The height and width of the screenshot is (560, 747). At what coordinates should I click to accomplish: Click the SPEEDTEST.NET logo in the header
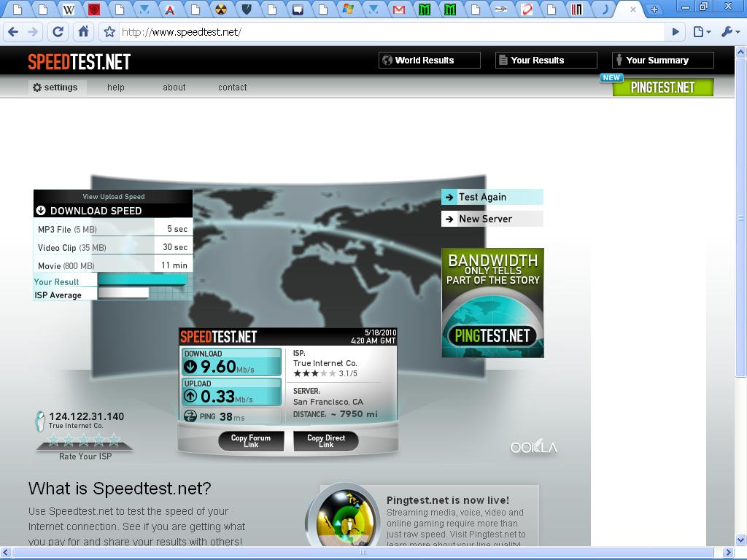coord(79,62)
